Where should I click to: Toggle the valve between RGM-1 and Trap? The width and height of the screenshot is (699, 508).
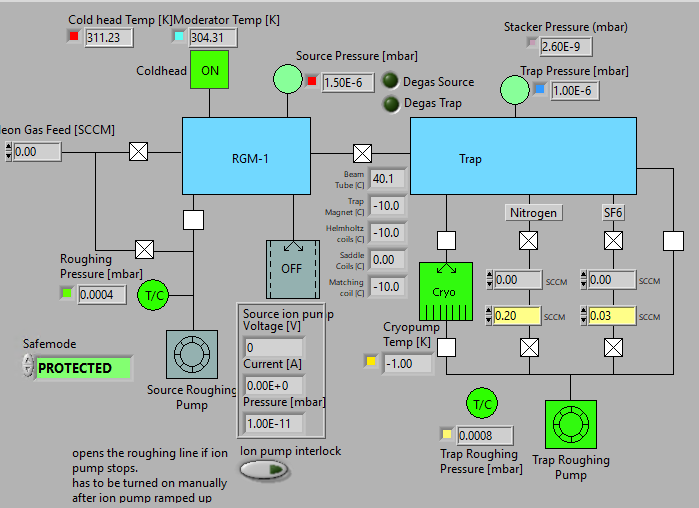362,153
